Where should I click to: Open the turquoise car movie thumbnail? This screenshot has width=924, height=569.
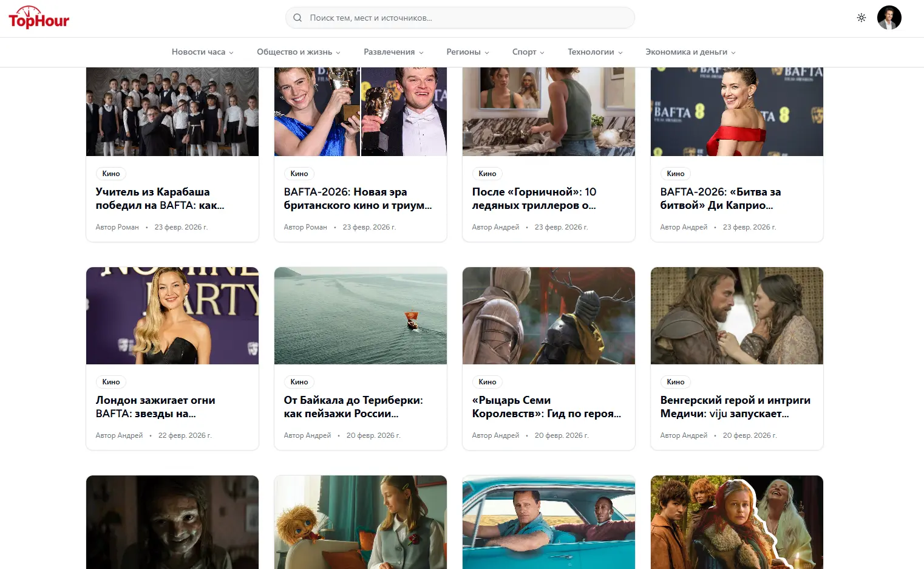[x=549, y=522]
